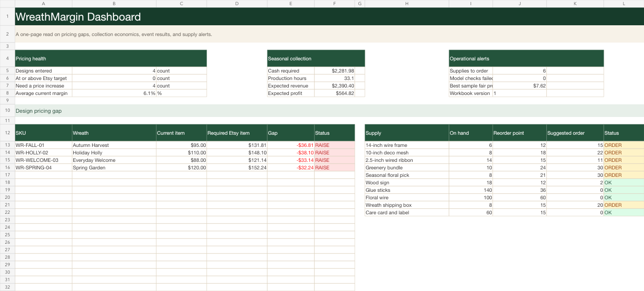The width and height of the screenshot is (644, 291).
Task: Select Expected revenue value $2,390.40
Action: click(x=334, y=86)
